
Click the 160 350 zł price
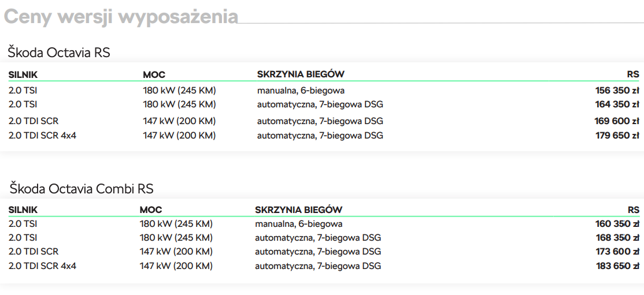pyautogui.click(x=617, y=224)
